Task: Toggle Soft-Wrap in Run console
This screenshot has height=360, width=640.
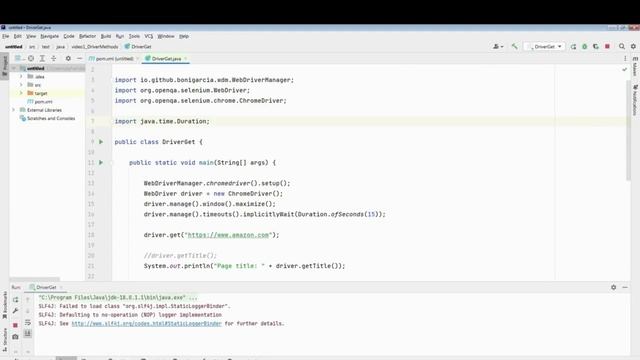Action: click(28, 322)
